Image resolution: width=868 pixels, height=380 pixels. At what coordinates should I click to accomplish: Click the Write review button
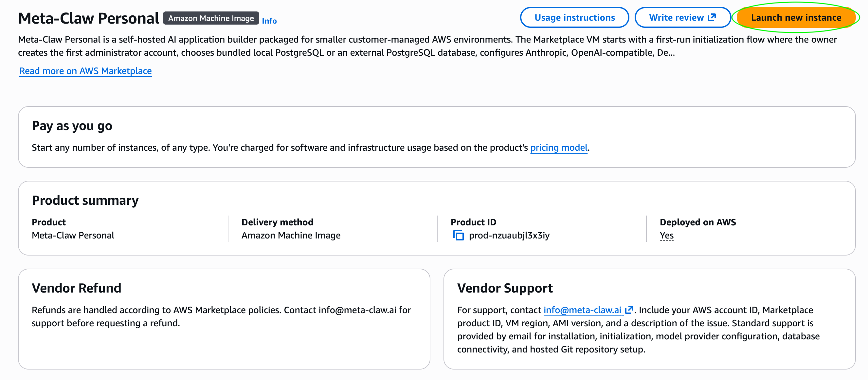tap(683, 18)
